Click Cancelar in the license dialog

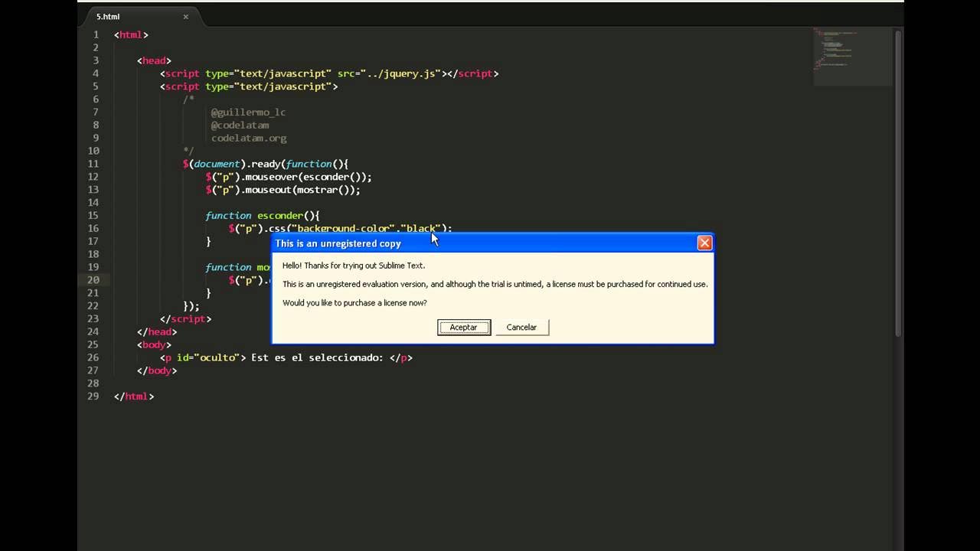click(x=521, y=327)
